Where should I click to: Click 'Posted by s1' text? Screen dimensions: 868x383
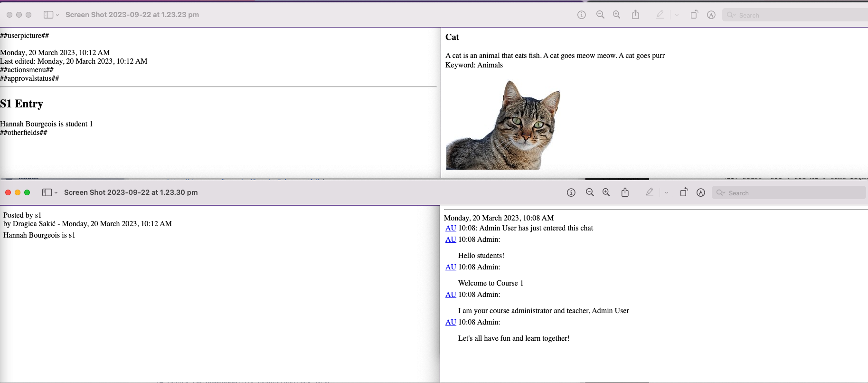[x=22, y=215]
